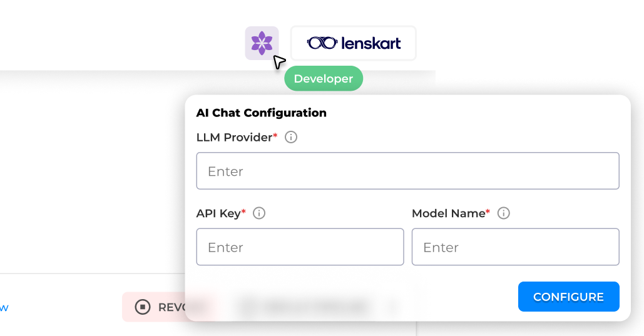Click the Model Name info icon
Screen dimensions: 644x336
504,213
